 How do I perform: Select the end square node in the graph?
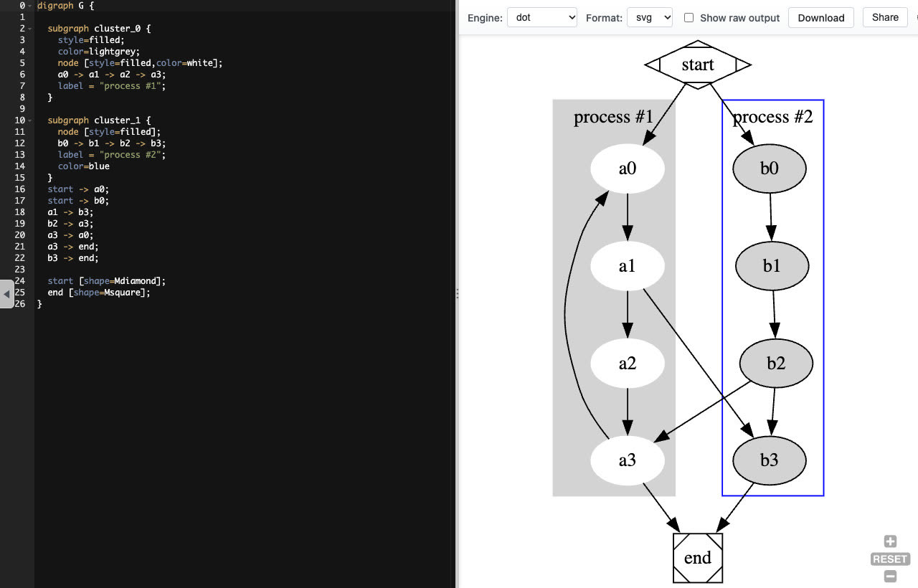pyautogui.click(x=698, y=558)
